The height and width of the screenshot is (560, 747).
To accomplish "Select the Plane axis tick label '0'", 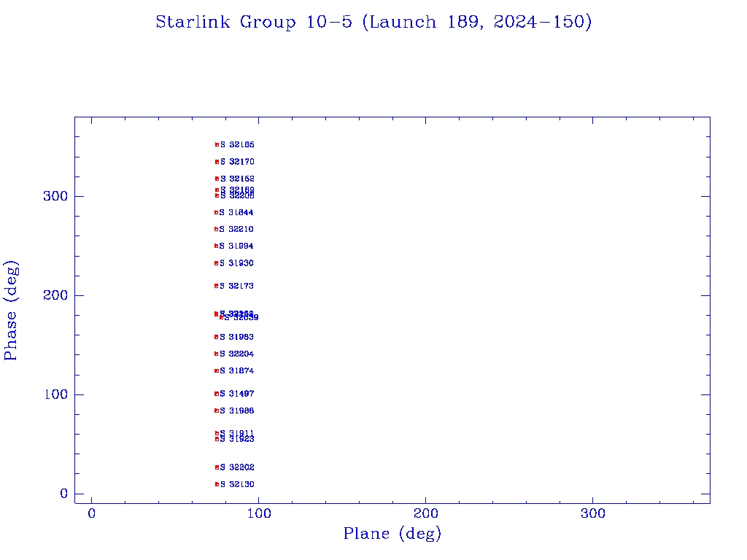I will pyautogui.click(x=92, y=513).
